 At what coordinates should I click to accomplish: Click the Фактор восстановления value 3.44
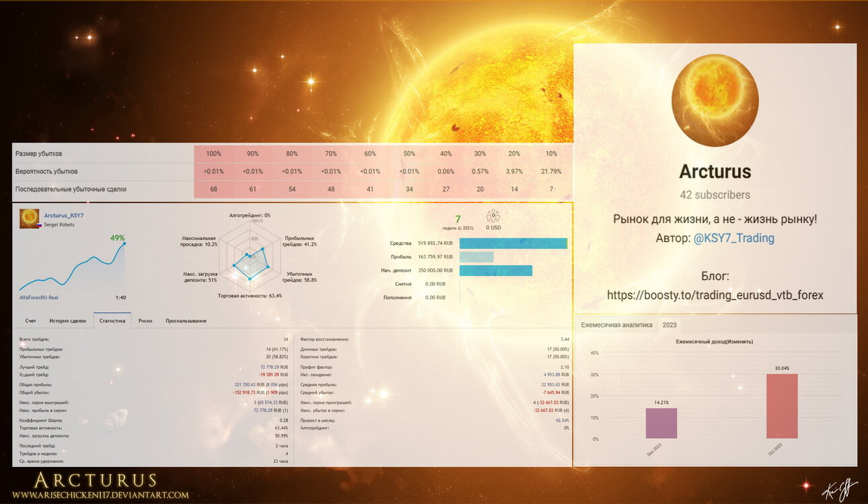click(x=565, y=339)
